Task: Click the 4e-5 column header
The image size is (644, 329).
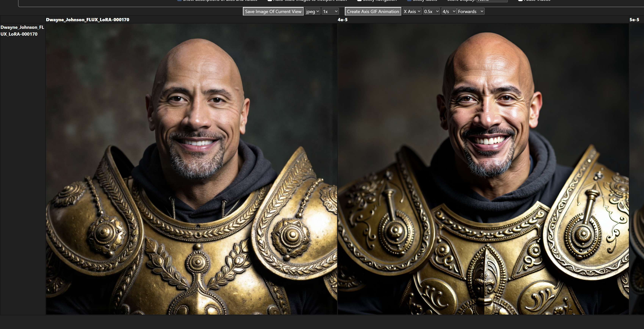Action: click(343, 20)
